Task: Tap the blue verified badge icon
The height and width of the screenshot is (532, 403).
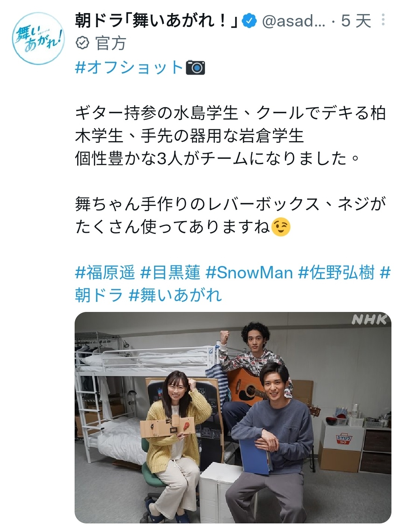Action: [250, 21]
